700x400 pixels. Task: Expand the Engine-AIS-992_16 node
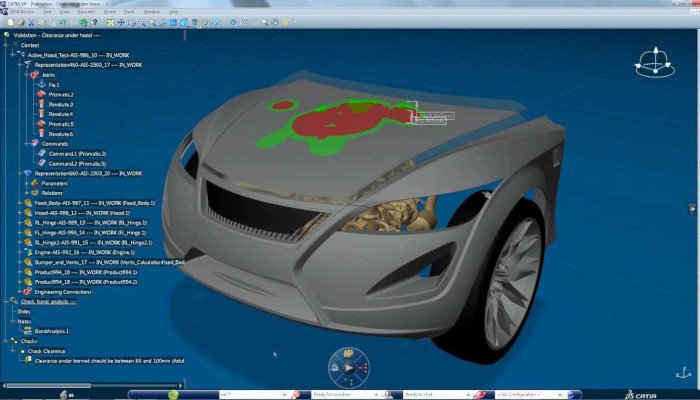click(20, 252)
